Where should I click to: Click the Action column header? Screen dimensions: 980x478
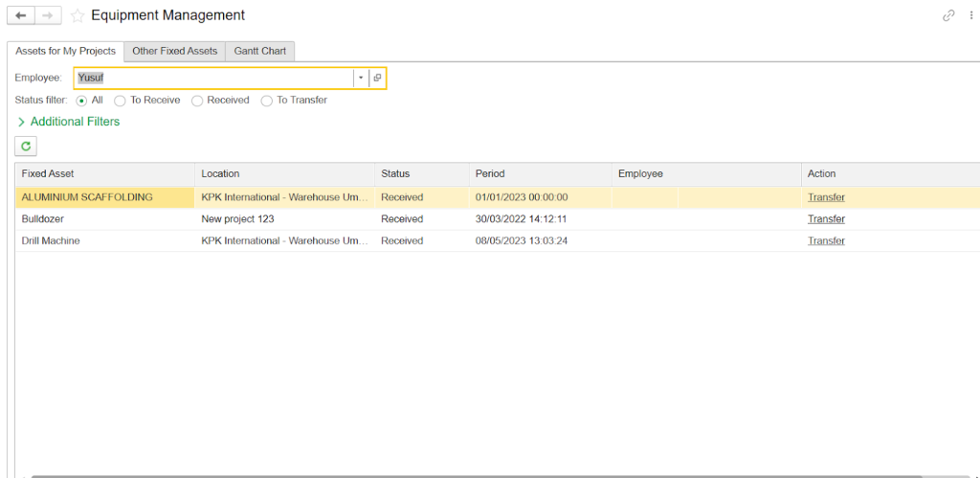(x=890, y=174)
